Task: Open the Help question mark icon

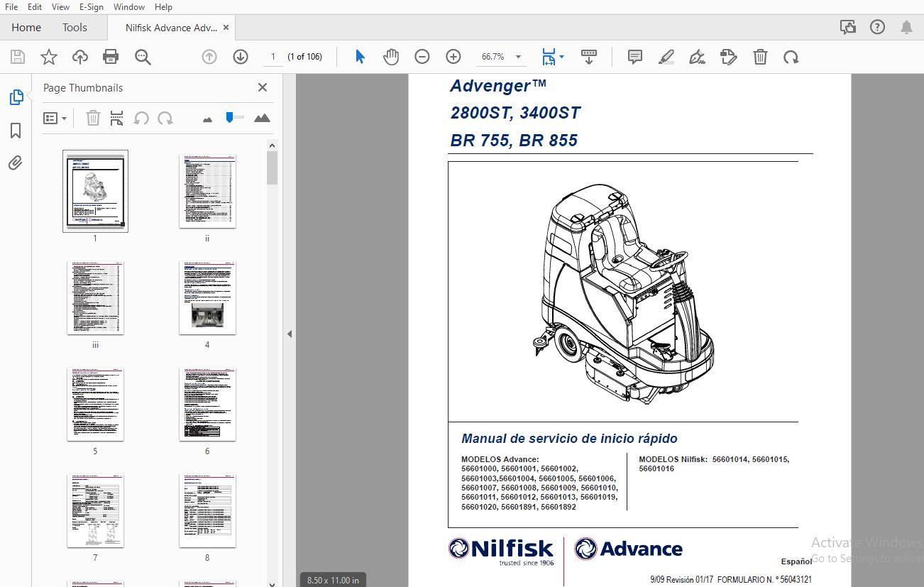Action: pyautogui.click(x=877, y=27)
